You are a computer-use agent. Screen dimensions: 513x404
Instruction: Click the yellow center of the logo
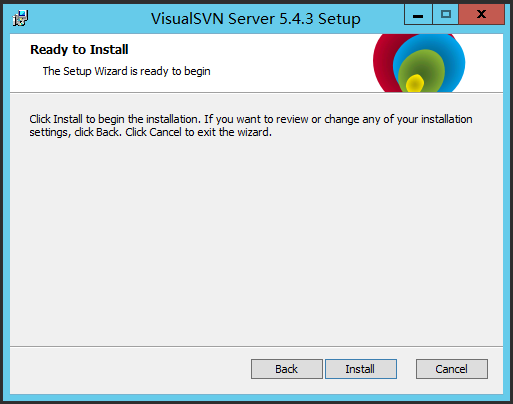pos(415,83)
